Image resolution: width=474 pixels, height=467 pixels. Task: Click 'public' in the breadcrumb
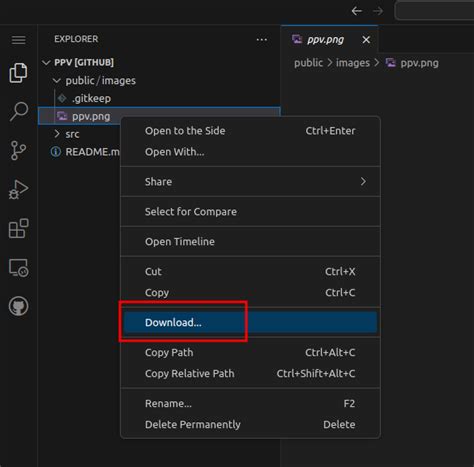coord(308,63)
